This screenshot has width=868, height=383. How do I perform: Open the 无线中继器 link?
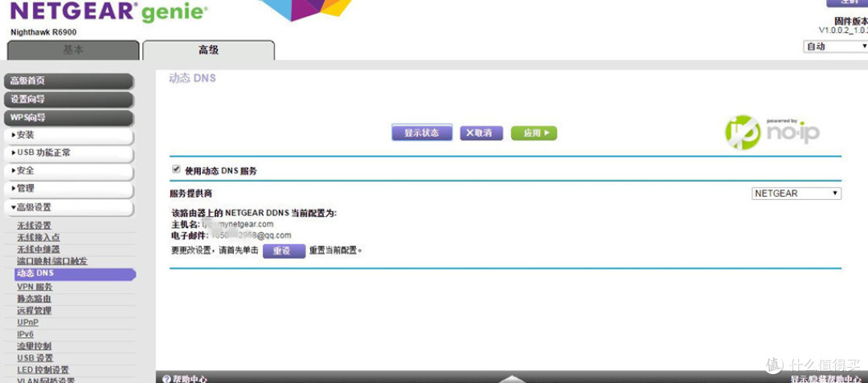(x=39, y=249)
